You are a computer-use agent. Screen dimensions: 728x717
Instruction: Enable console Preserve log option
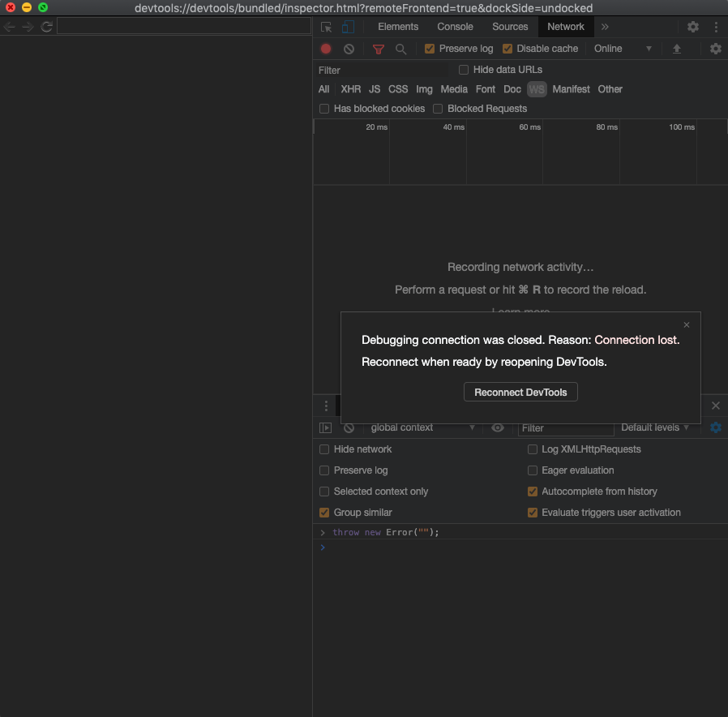[324, 470]
